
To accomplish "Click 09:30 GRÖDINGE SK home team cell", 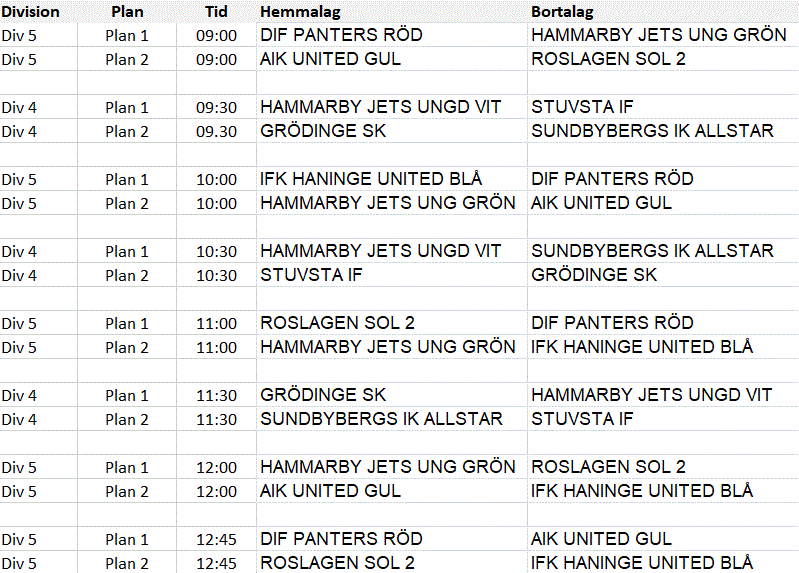I will tap(391, 131).
